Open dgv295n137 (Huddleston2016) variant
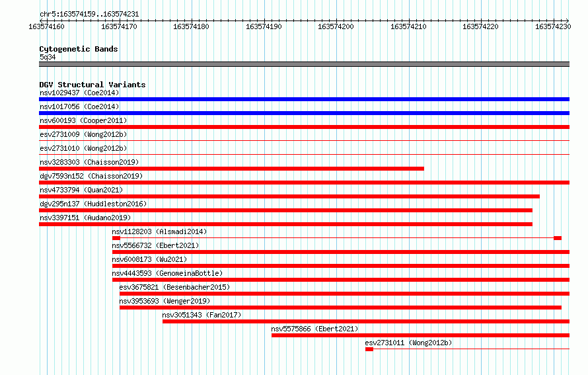588x375 pixels. tap(93, 204)
